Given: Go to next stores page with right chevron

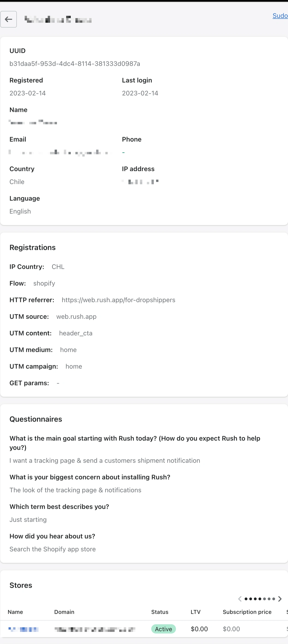Looking at the screenshot, I should click(280, 599).
